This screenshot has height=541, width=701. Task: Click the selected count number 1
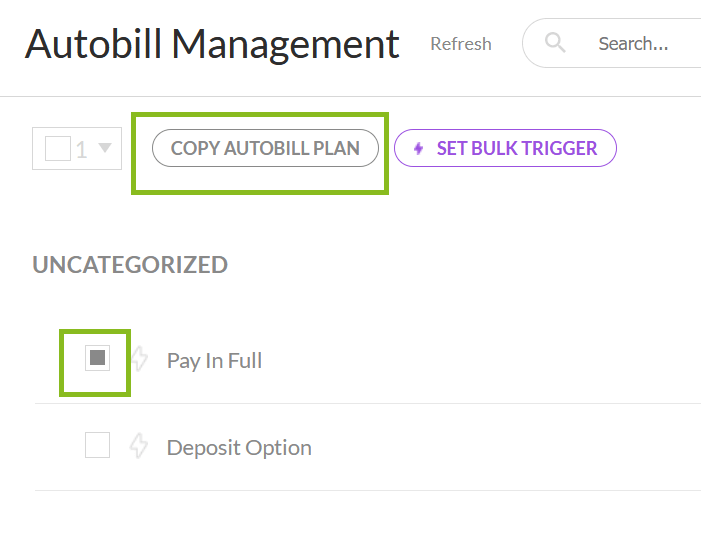coord(82,149)
